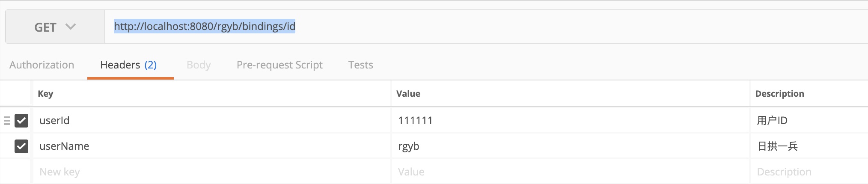Open the Body tab

click(199, 65)
